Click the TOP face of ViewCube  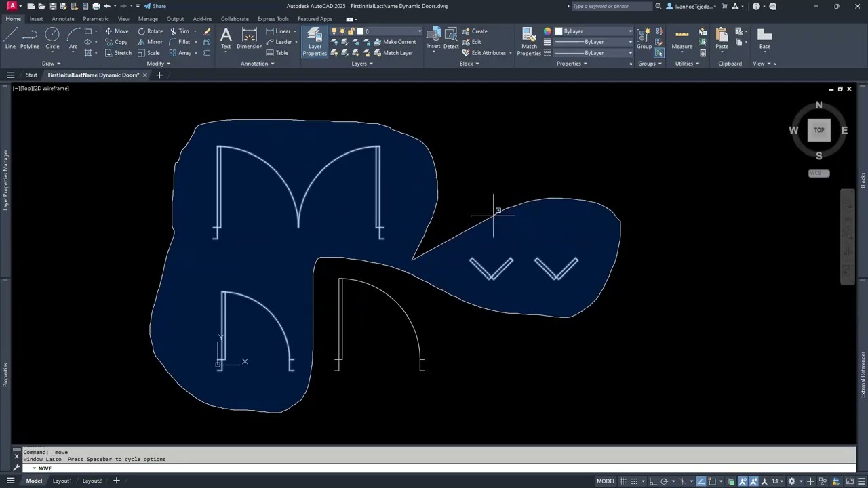pyautogui.click(x=819, y=130)
